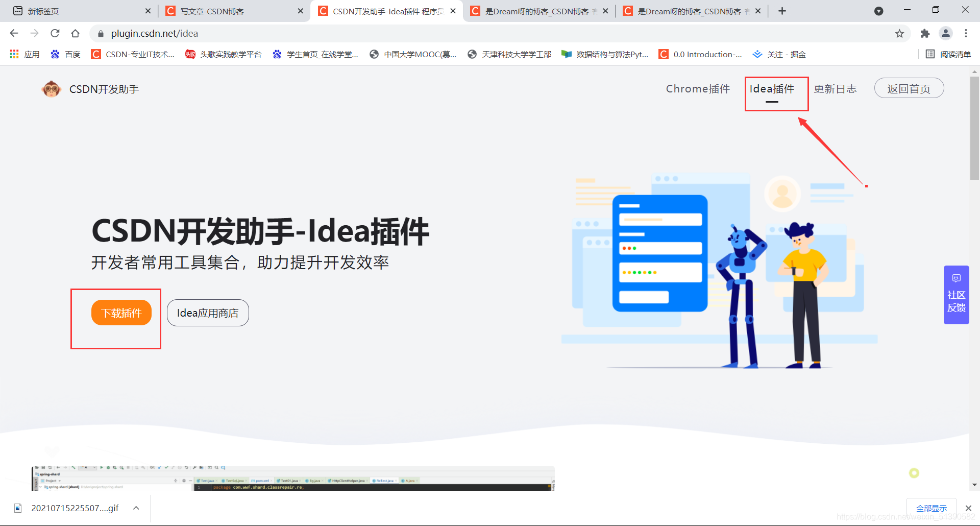Close the 写文章-CSDN博客 tab

point(300,11)
